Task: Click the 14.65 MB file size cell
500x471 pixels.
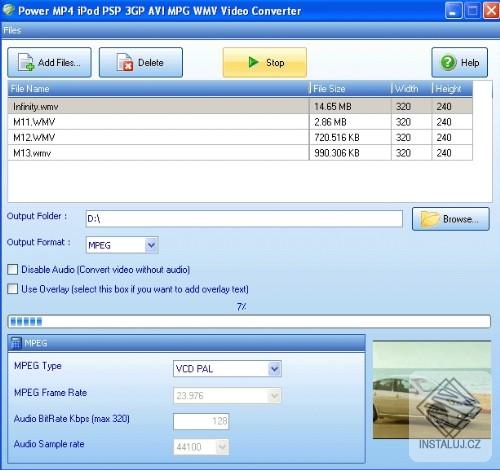Action: click(350, 106)
